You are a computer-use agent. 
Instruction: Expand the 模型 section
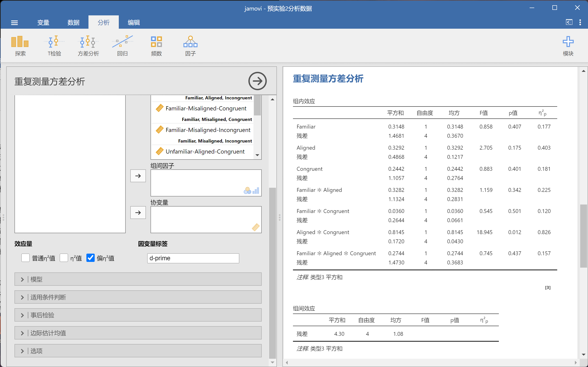138,279
